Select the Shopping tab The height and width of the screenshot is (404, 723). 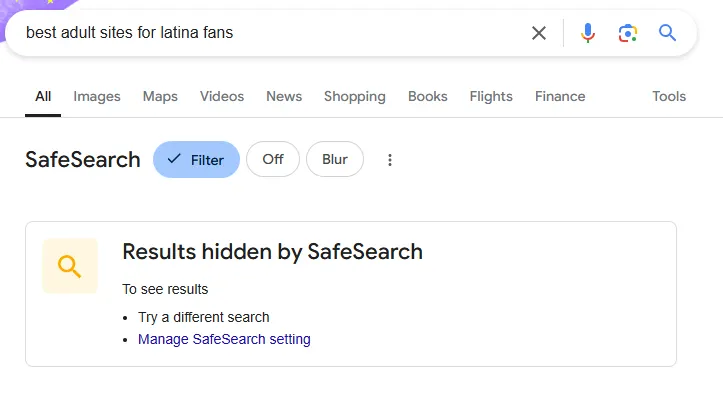[354, 97]
